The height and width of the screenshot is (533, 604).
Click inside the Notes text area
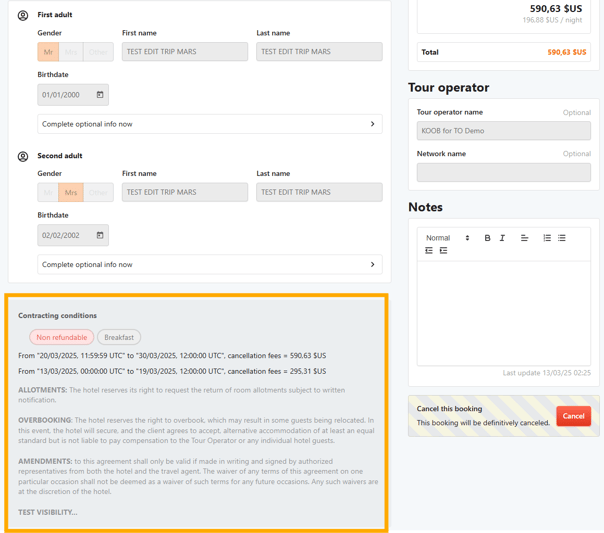coord(503,310)
